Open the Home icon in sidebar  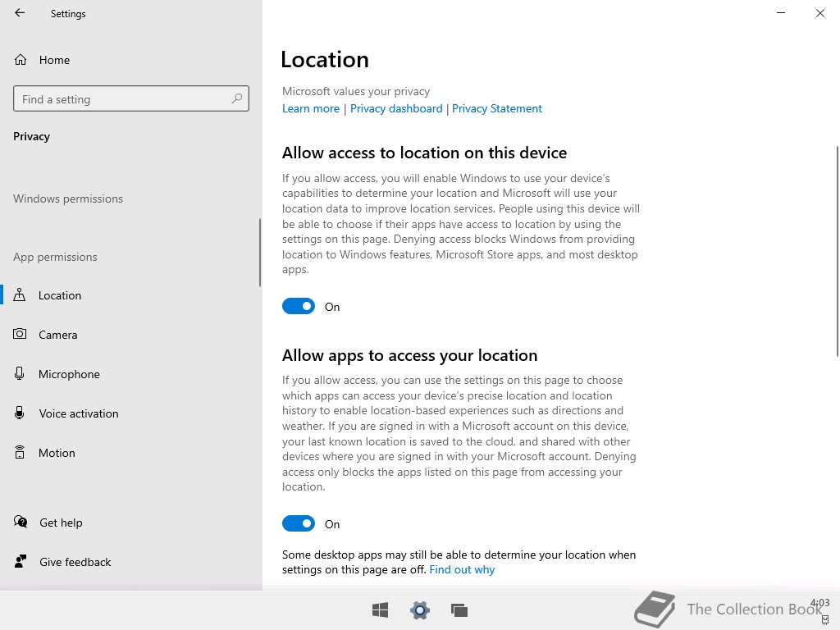coord(21,59)
